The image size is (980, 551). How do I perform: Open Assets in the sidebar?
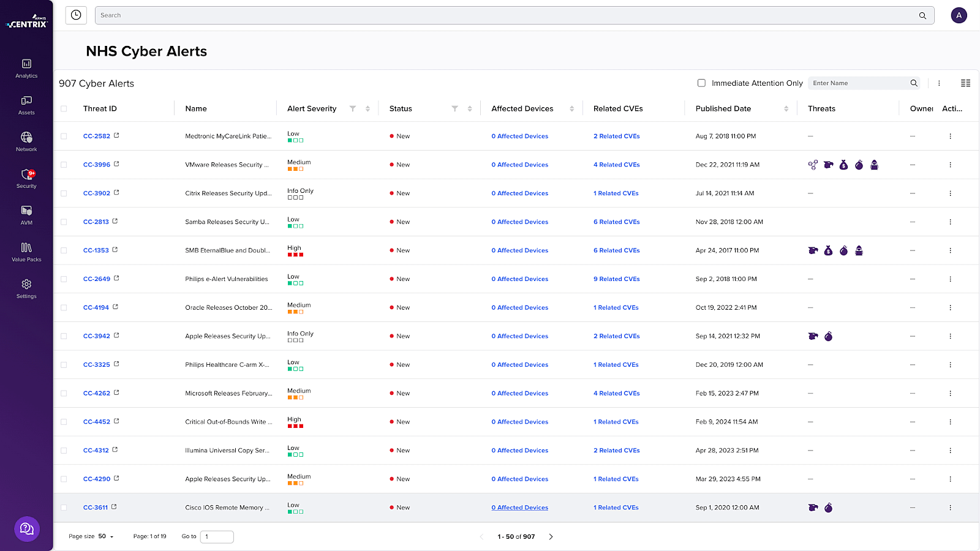[x=26, y=105]
